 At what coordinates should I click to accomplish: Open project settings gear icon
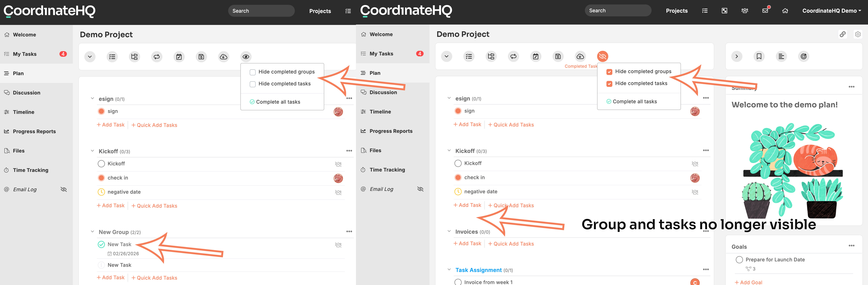click(858, 34)
